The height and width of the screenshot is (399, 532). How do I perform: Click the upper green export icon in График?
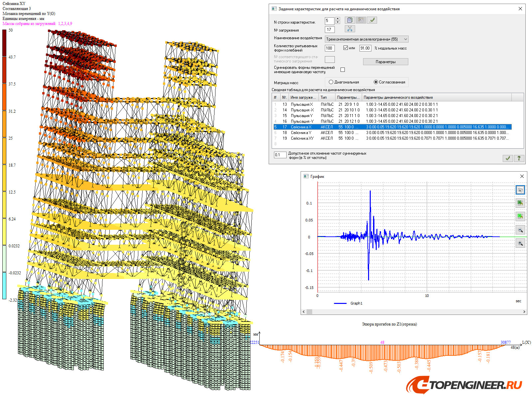tap(520, 203)
